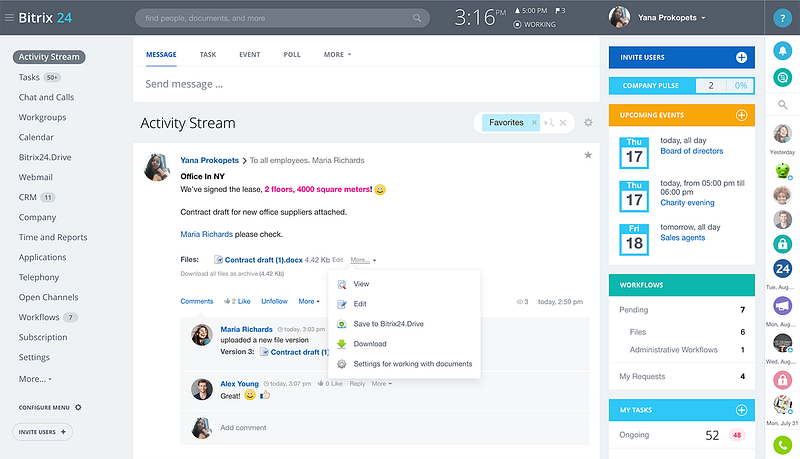Click the flag counter in header
Viewport: 800px width, 459px height.
coord(560,11)
